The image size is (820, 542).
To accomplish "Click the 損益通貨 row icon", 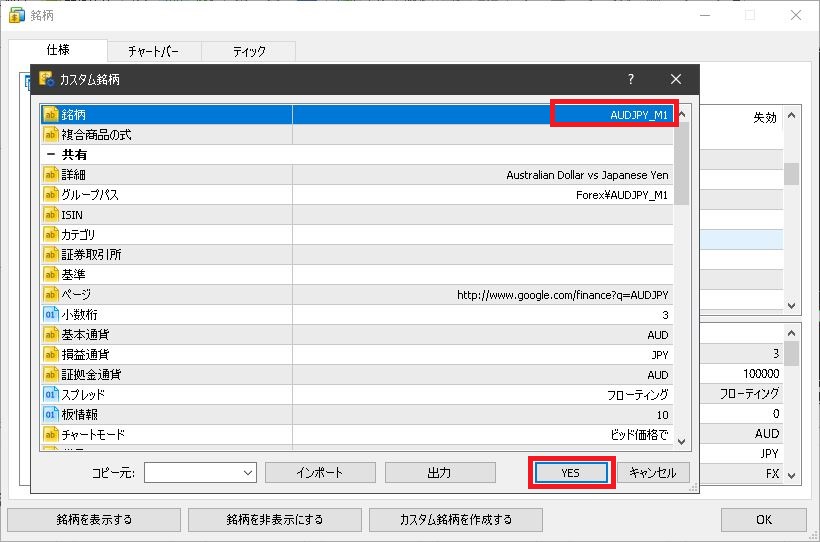I will coord(51,354).
